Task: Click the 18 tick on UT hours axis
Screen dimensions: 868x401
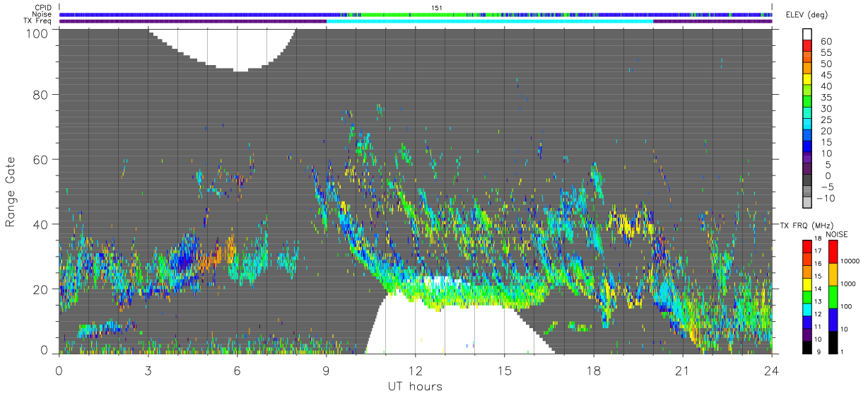Action: pos(593,371)
